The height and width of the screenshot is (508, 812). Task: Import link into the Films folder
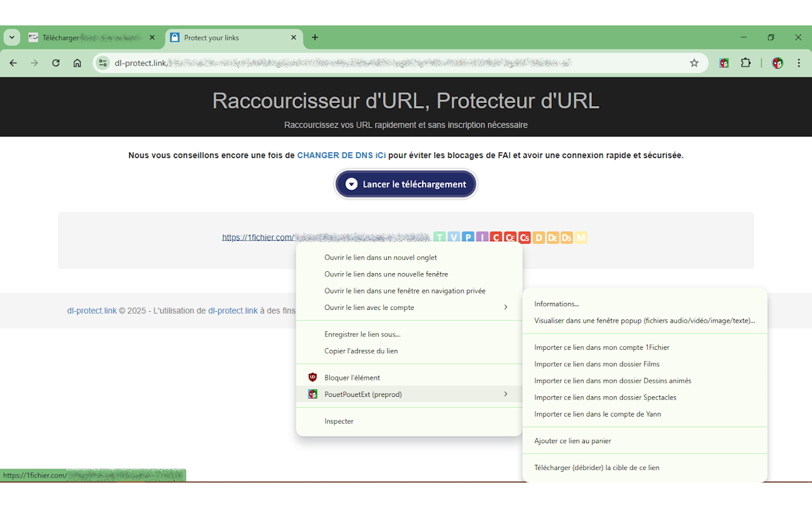pyautogui.click(x=645, y=364)
